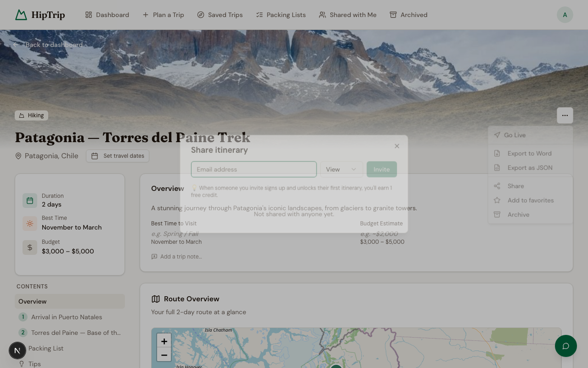
Task: Click 'Your full 2-day route at a glance'
Action: pos(198,312)
